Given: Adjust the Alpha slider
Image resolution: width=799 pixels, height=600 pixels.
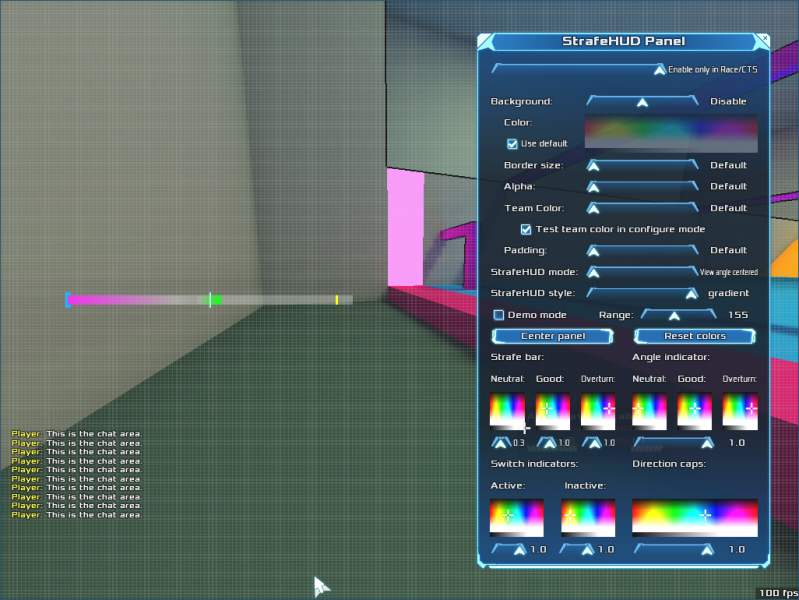Looking at the screenshot, I should tap(642, 186).
